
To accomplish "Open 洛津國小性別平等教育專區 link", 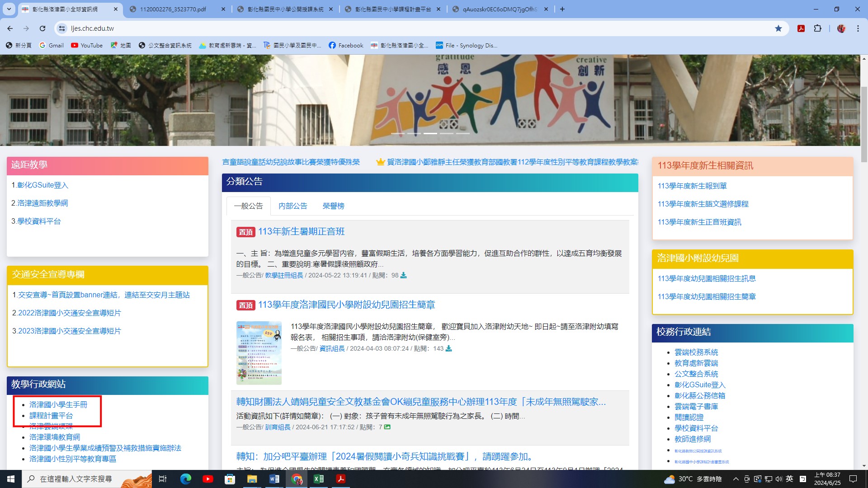I will pyautogui.click(x=73, y=459).
